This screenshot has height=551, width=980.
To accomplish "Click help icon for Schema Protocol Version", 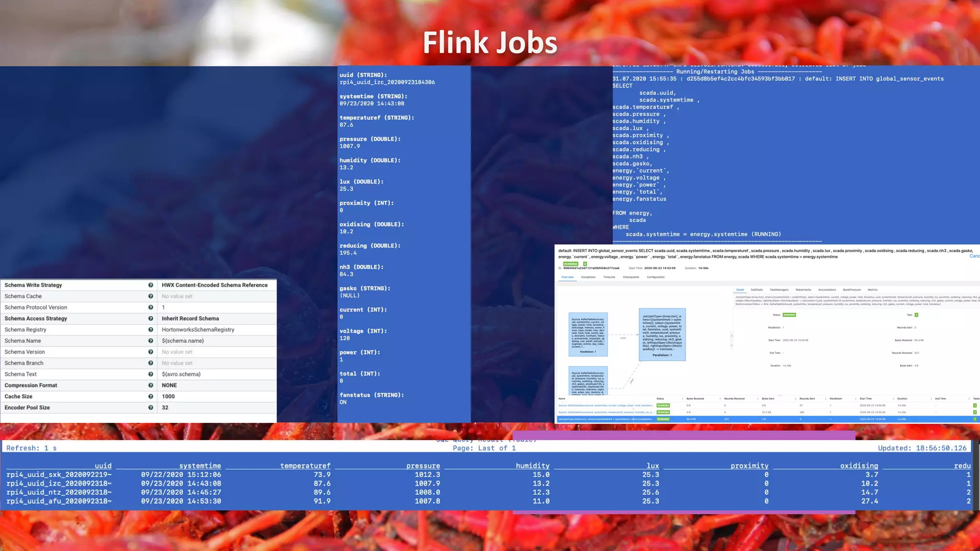I will point(151,308).
